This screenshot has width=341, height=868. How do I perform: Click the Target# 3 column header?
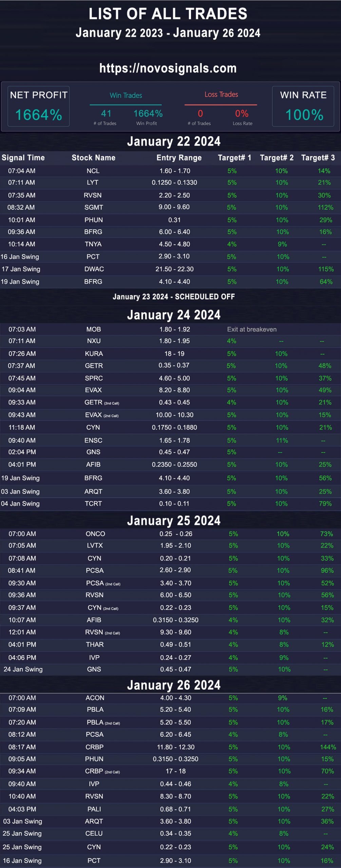[x=318, y=158]
